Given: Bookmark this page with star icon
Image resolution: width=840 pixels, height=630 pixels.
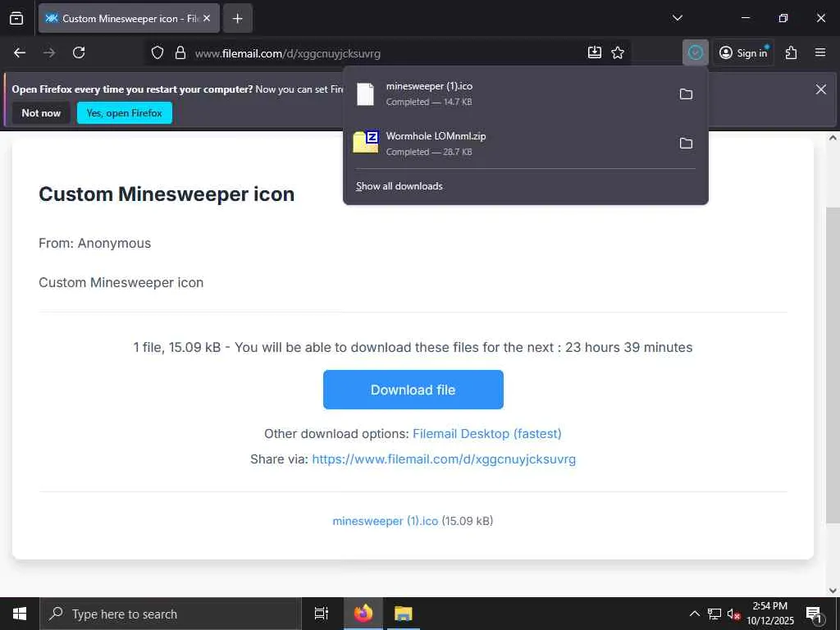Looking at the screenshot, I should [618, 52].
